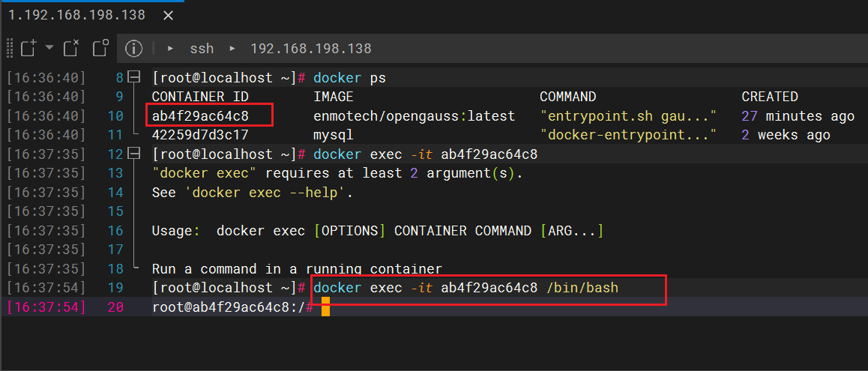Click the "entrypoint.sh gau..." command text

coord(628,116)
